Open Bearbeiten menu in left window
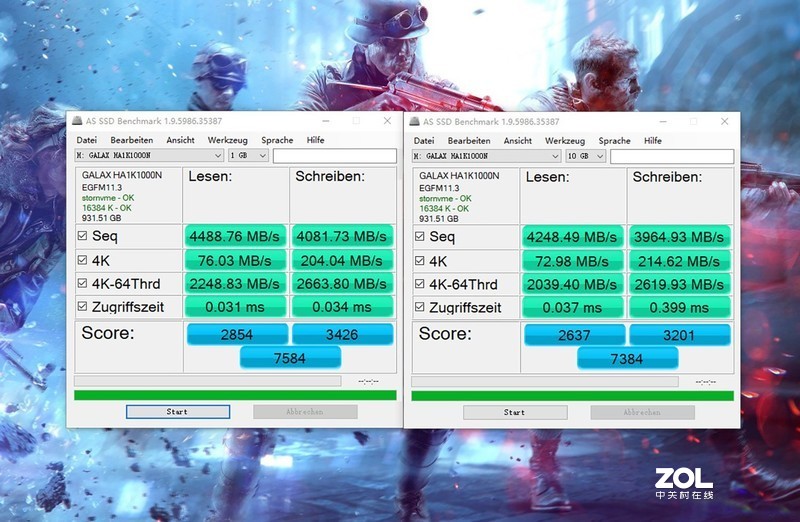 pos(132,140)
